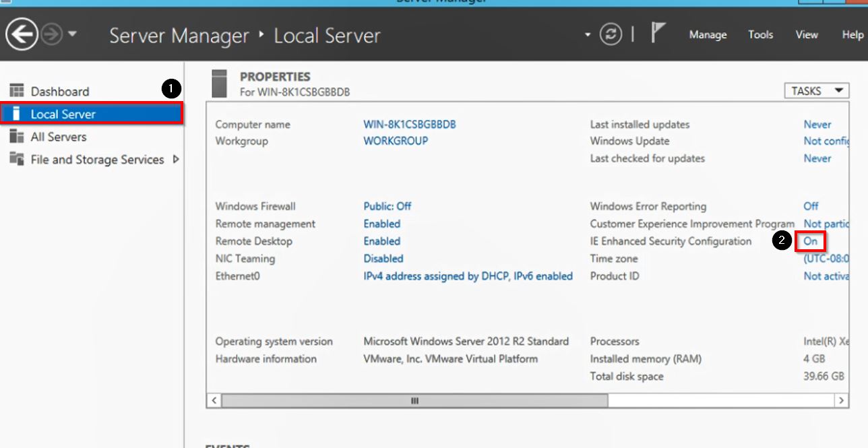
Task: Click the 39.66 GB disk space value
Action: point(824,377)
